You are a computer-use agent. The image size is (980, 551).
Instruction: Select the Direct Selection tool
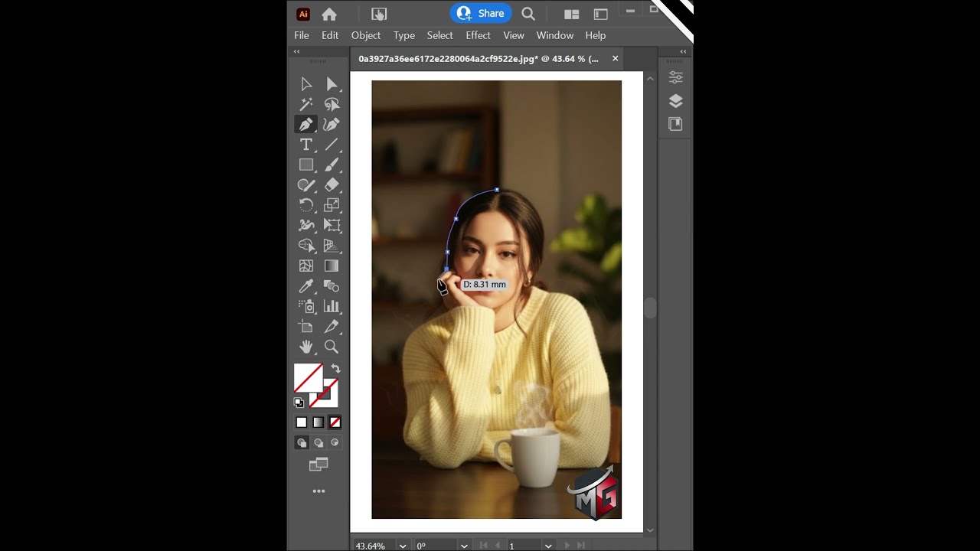click(x=332, y=84)
